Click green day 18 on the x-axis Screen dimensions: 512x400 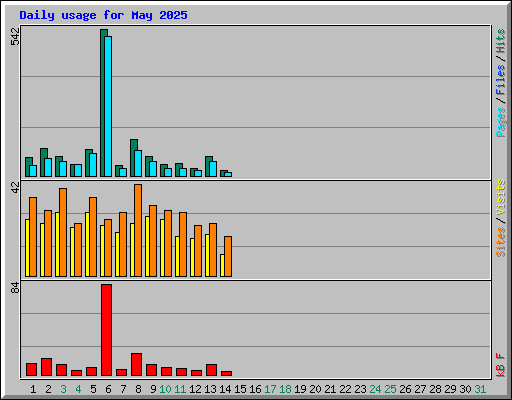[285, 389]
